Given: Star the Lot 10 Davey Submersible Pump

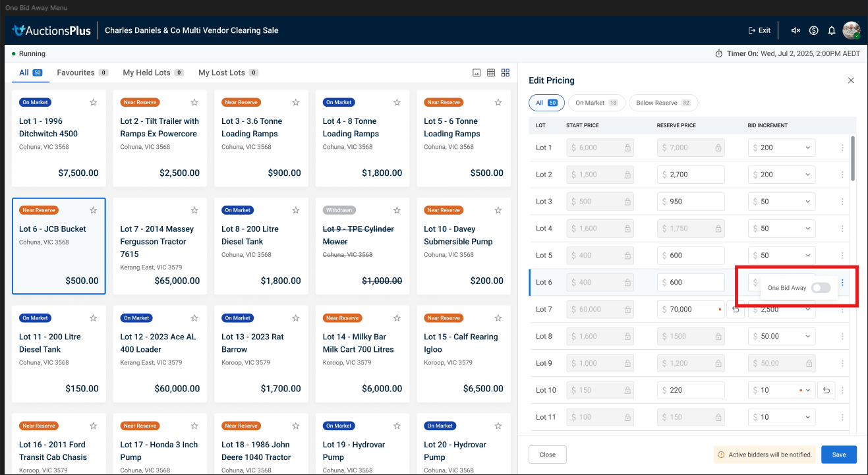Looking at the screenshot, I should (x=498, y=210).
